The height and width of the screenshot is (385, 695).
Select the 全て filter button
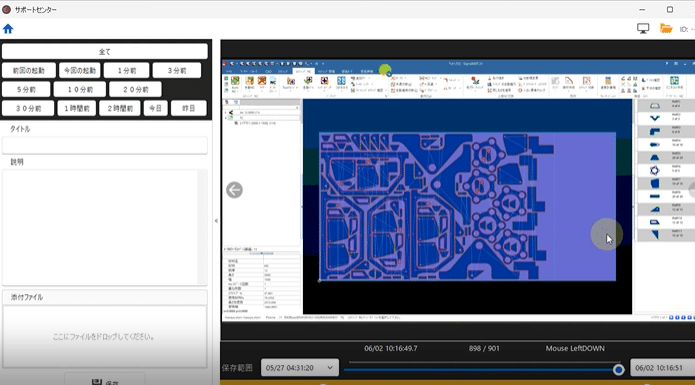pos(105,51)
